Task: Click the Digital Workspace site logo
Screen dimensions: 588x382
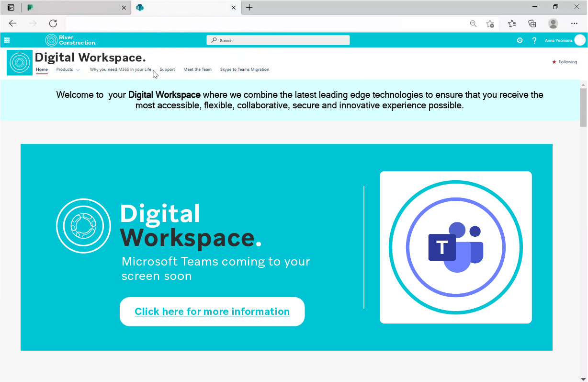Action: click(x=19, y=62)
